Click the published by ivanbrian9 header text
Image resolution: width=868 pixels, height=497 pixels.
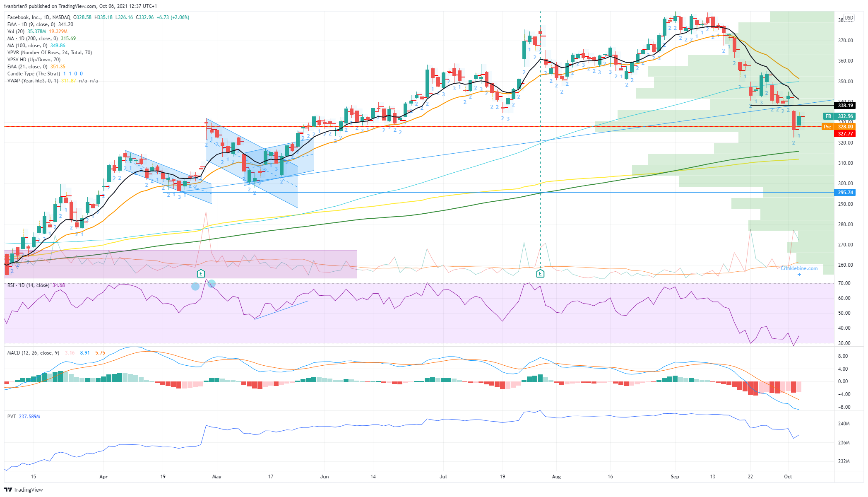81,6
